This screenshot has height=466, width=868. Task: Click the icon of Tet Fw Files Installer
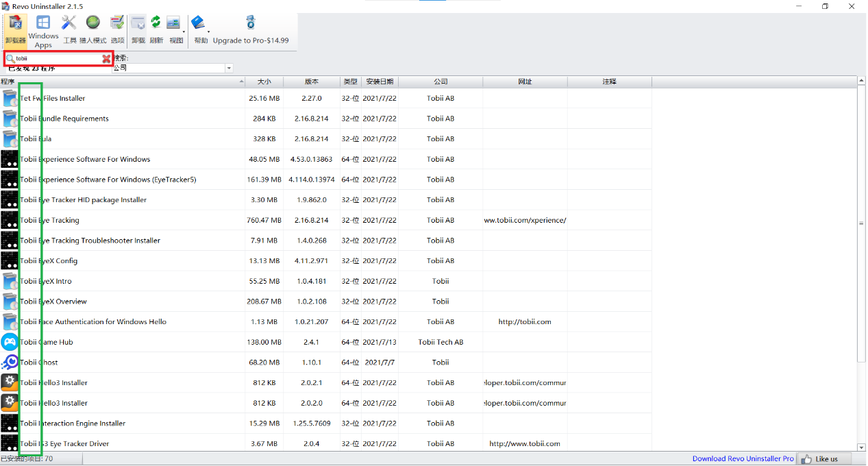click(x=10, y=99)
